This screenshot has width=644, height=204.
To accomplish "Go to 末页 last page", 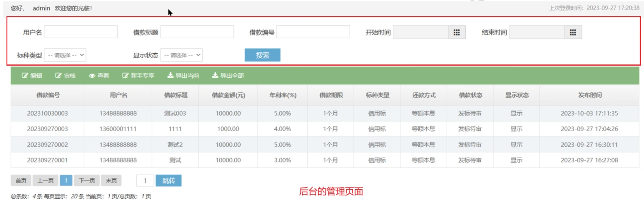I will pyautogui.click(x=111, y=181).
